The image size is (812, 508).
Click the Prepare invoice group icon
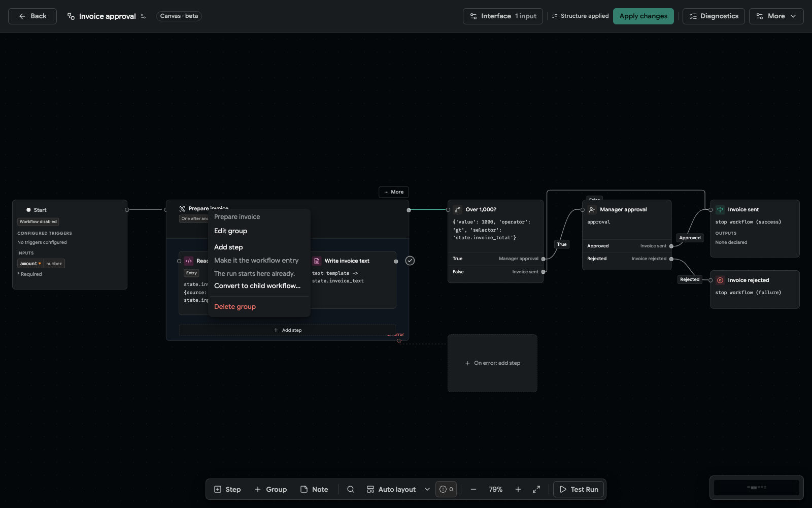click(182, 209)
